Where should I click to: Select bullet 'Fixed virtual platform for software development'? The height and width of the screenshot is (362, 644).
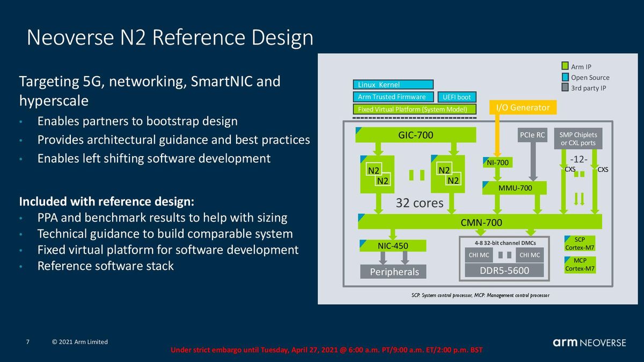coord(167,249)
